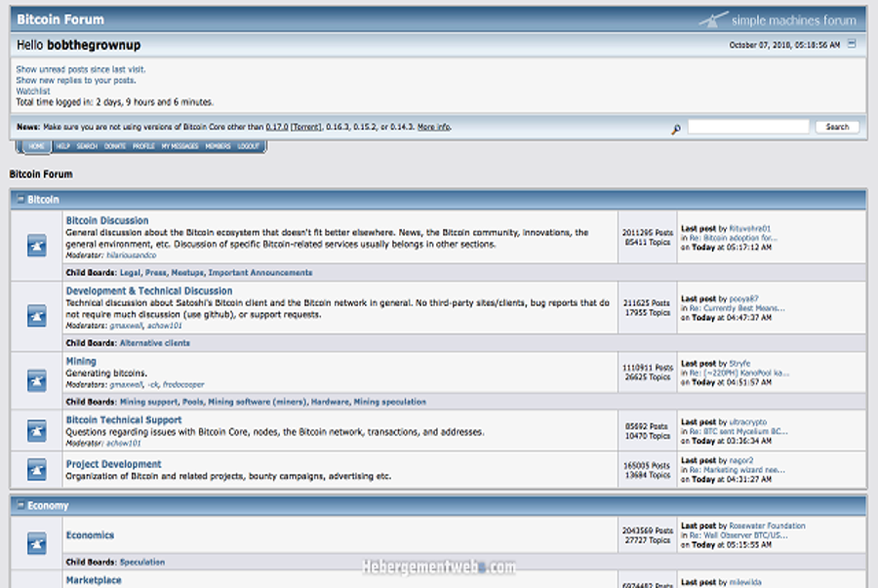Click the Bitcoin Discussion board icon

click(x=37, y=246)
